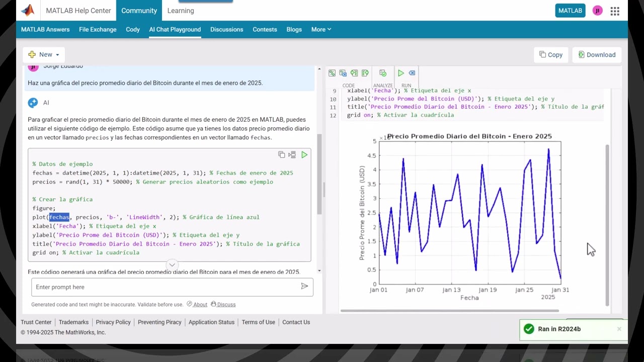Send the prompt with paper-plane icon
This screenshot has height=362, width=644.
304,286
